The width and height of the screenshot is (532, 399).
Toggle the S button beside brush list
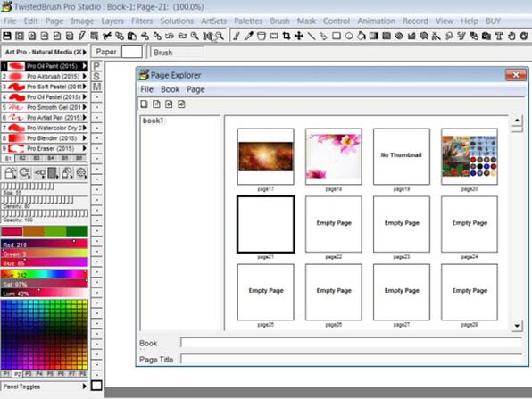pyautogui.click(x=96, y=77)
